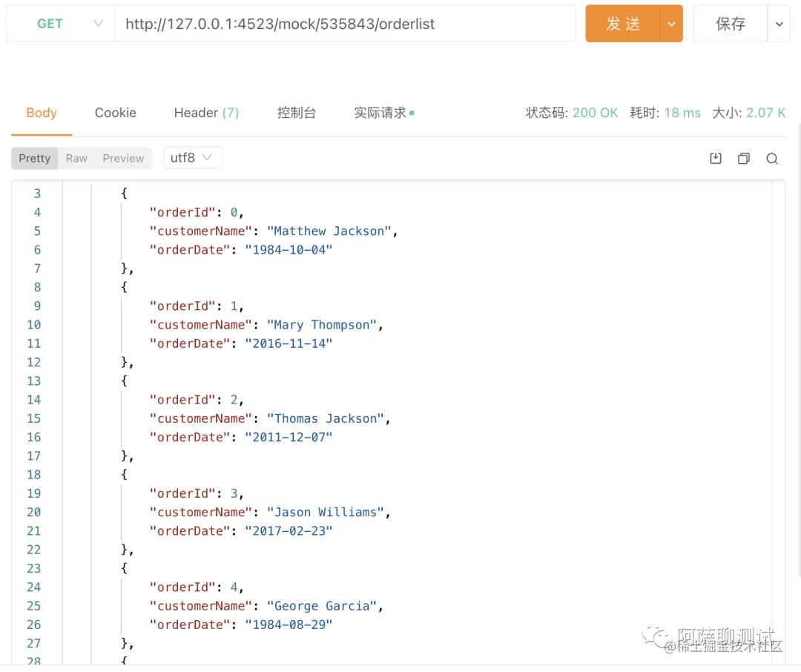Image resolution: width=801 pixels, height=672 pixels.
Task: Click the "Matthew Jackson" customer name value
Action: 329,231
